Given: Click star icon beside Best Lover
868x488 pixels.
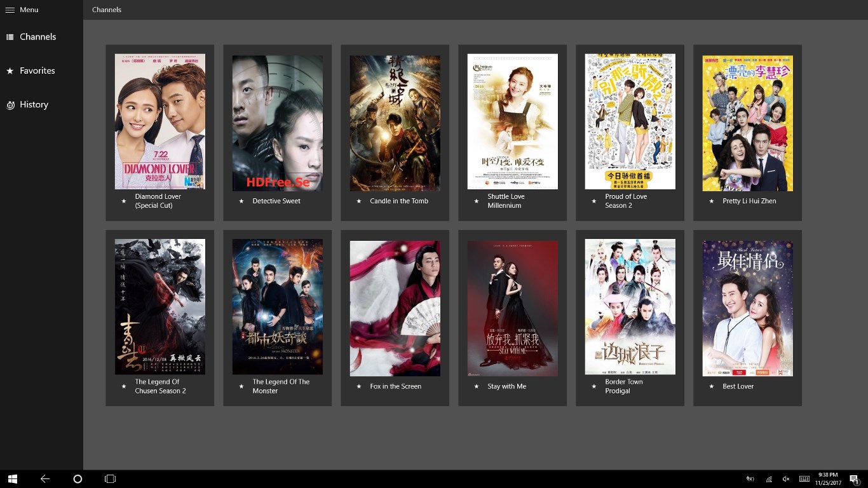Looking at the screenshot, I should [x=712, y=386].
